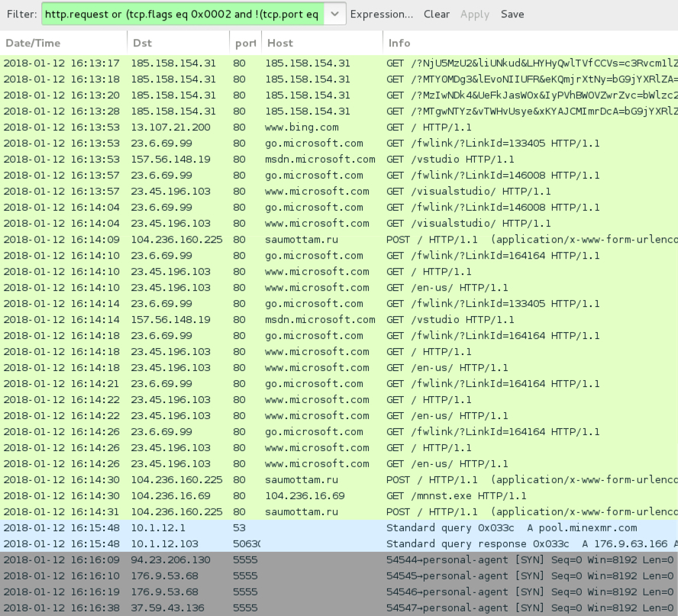Select the 16:13:53 go.microsoft.com LinkId=133405 row

tap(339, 143)
